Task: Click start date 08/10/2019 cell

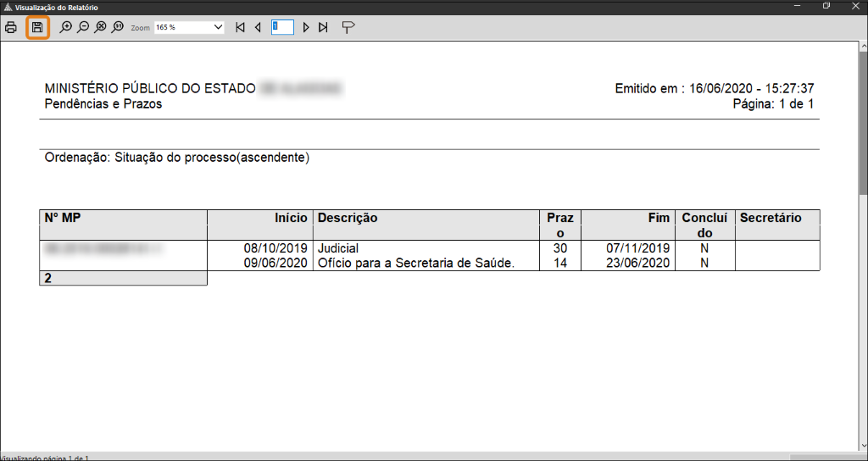Action: [275, 248]
